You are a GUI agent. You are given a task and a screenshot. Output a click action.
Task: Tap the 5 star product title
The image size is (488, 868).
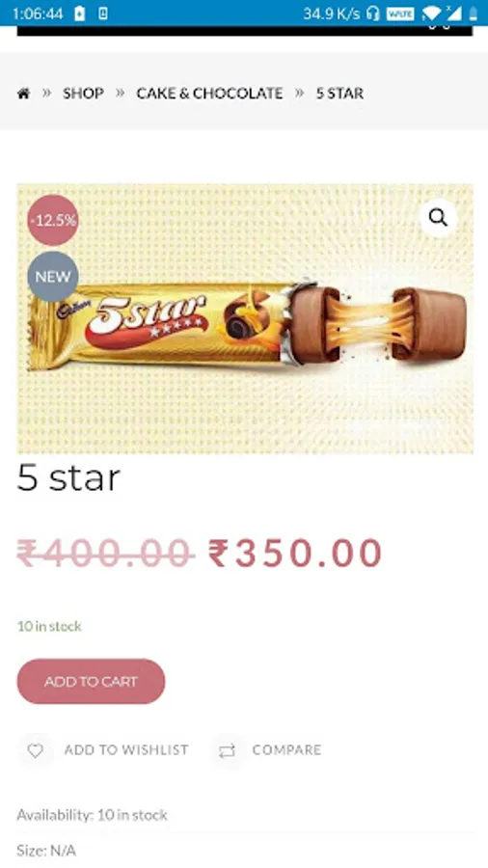coord(68,477)
